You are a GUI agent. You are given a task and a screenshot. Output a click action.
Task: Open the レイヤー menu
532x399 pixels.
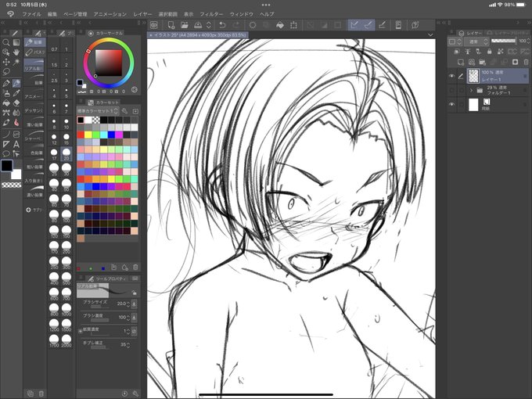(142, 14)
